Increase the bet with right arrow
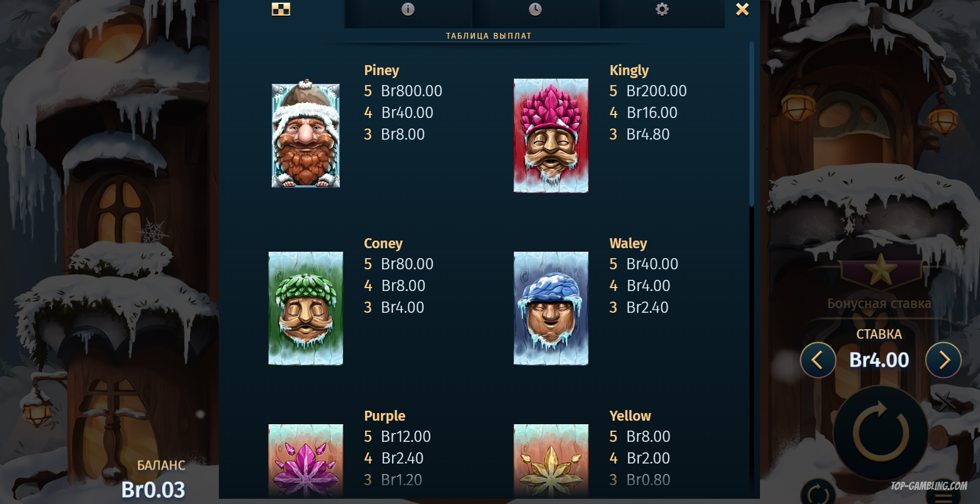This screenshot has height=504, width=980. pos(944,360)
